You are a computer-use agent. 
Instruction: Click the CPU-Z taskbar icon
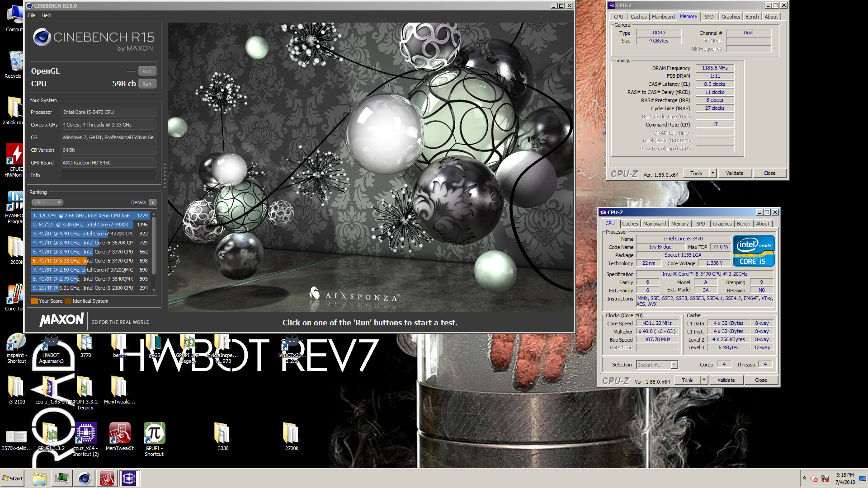(129, 479)
